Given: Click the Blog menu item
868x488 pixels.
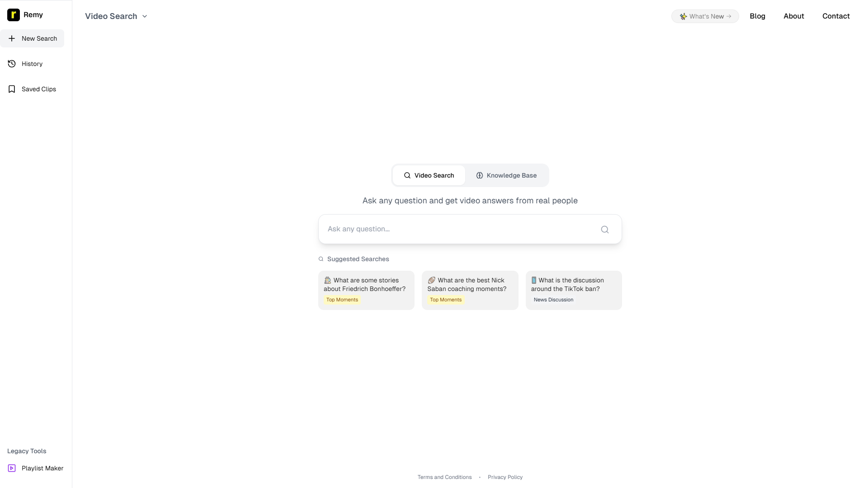Looking at the screenshot, I should point(757,16).
